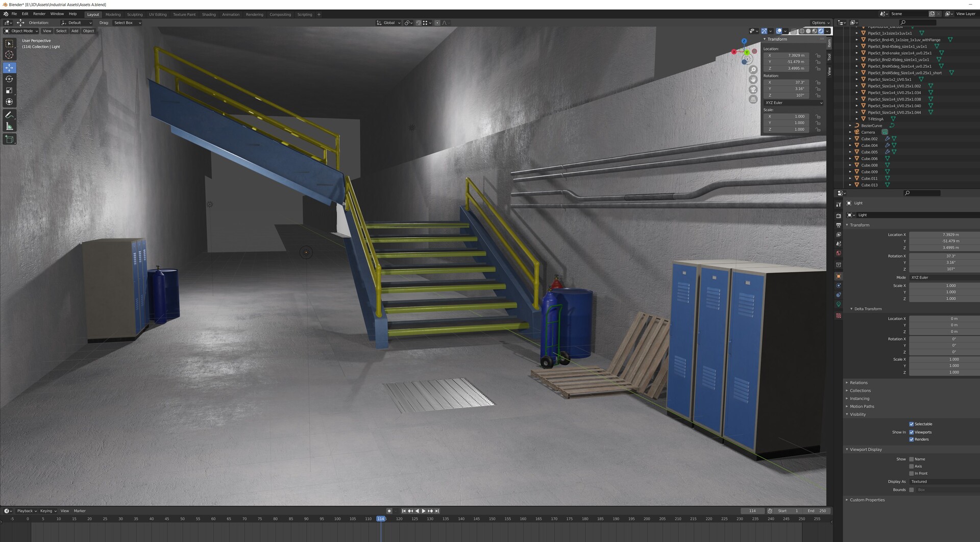Switch perspective/orthographic with the grid icon

coord(753,100)
